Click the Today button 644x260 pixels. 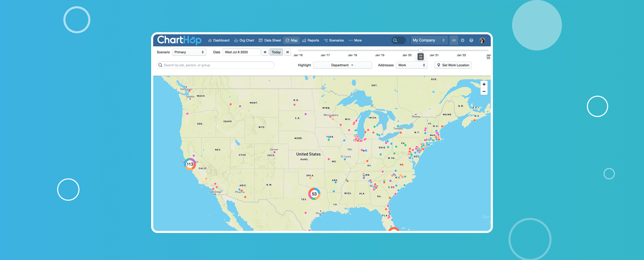point(276,52)
